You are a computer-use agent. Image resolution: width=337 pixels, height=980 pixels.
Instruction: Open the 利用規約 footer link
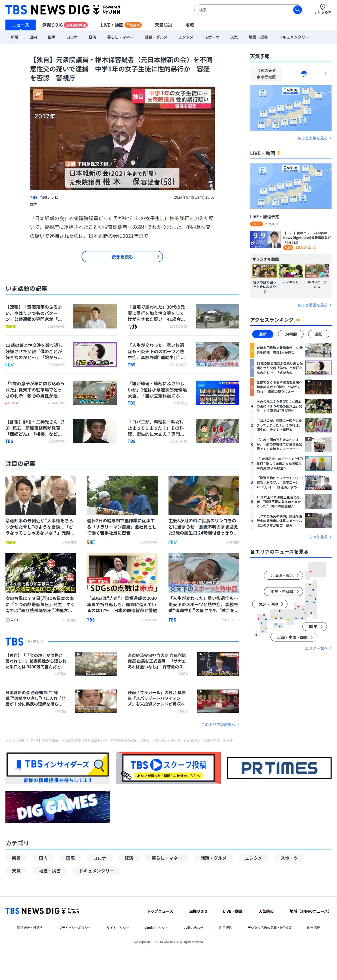tap(225, 928)
